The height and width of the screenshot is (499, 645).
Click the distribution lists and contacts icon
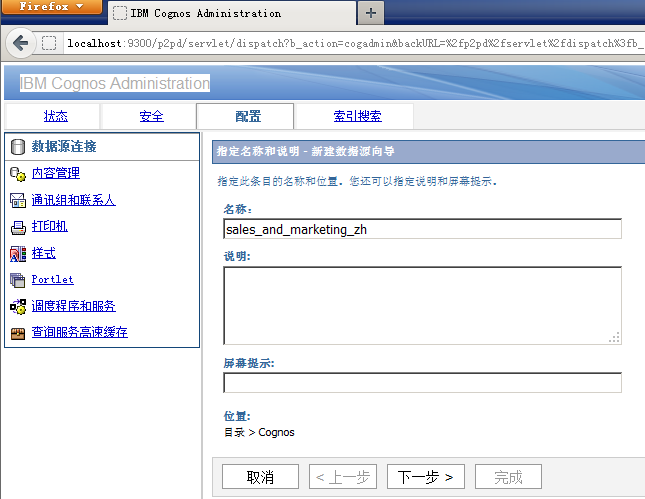pos(18,200)
